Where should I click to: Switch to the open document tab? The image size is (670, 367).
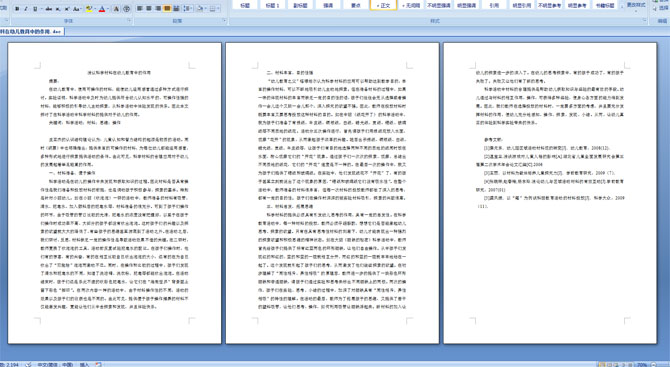point(32,32)
